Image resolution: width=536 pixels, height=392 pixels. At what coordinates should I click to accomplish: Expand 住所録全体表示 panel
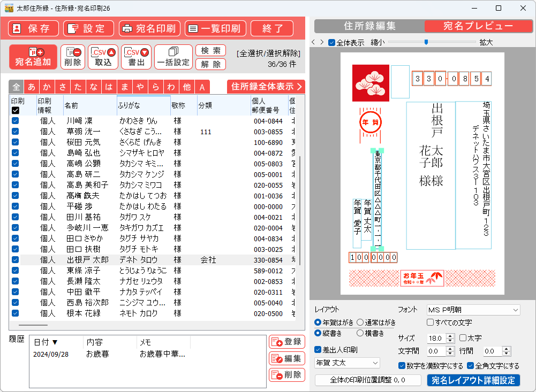[266, 87]
